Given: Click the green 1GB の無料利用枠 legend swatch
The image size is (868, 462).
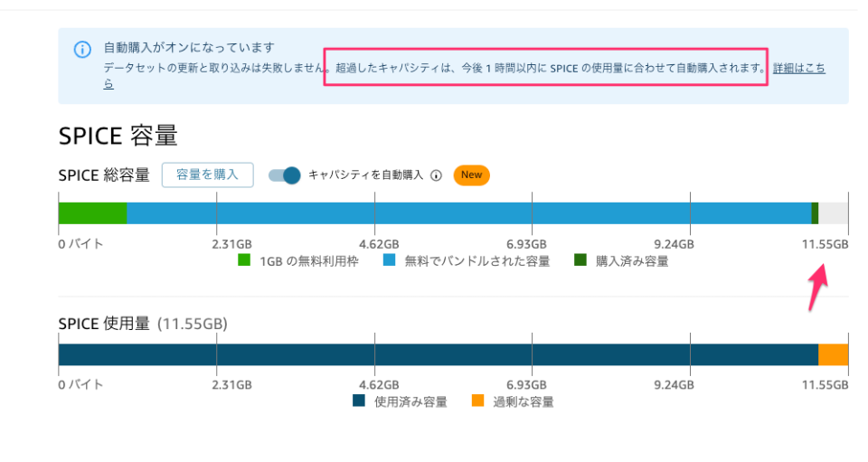Looking at the screenshot, I should pos(244,260).
